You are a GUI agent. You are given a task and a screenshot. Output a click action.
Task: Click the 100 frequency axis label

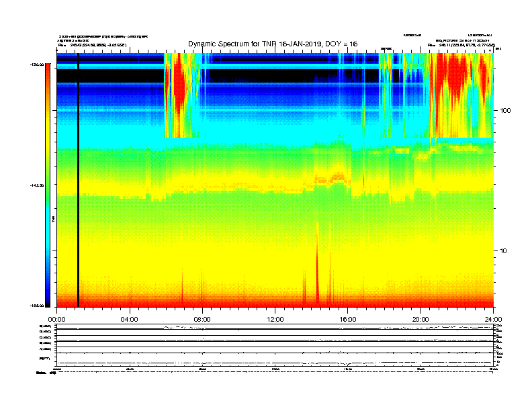[505, 111]
